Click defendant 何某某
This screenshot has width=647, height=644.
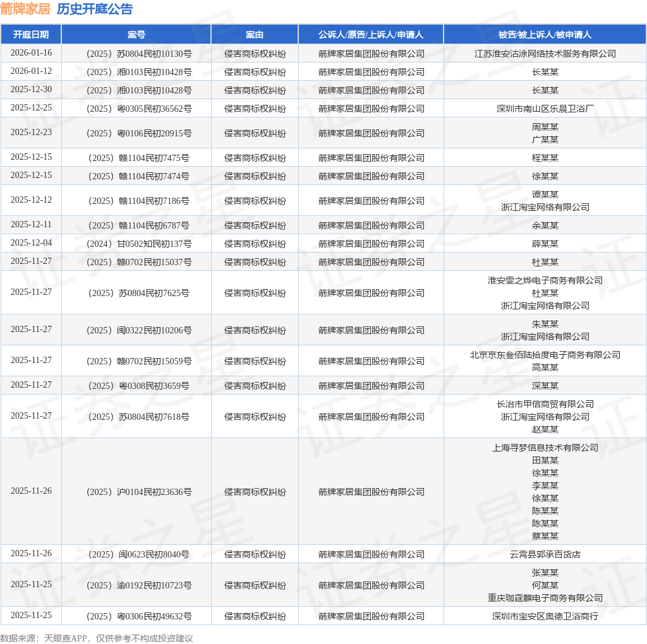pyautogui.click(x=545, y=585)
